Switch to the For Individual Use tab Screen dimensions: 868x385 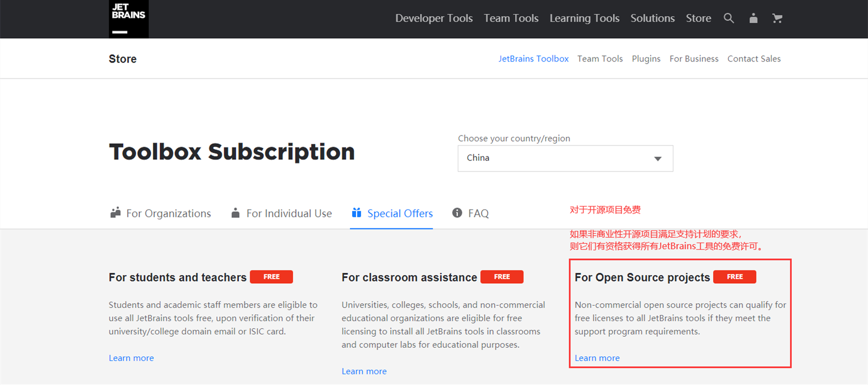281,214
